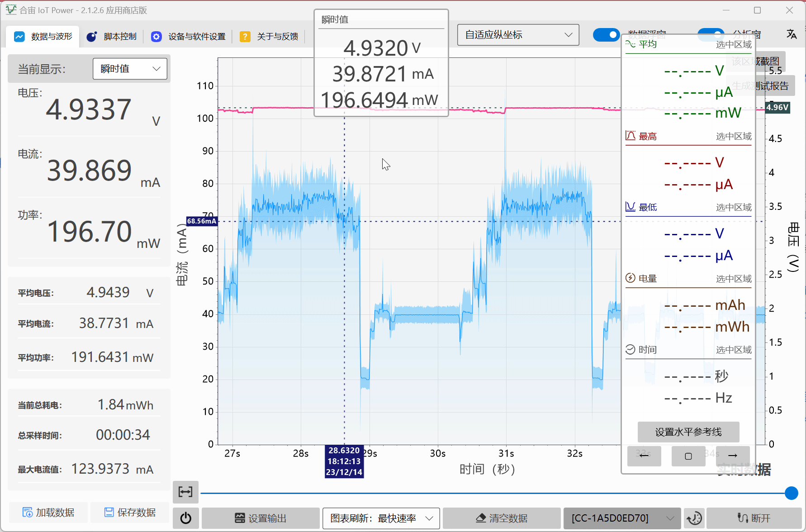Click the timeline slider handle
The width and height of the screenshot is (806, 532).
click(791, 493)
